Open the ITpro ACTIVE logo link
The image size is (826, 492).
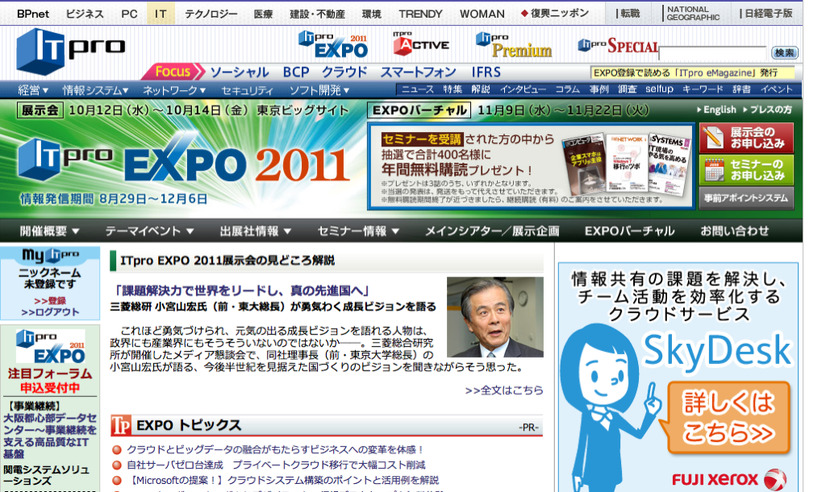point(421,43)
